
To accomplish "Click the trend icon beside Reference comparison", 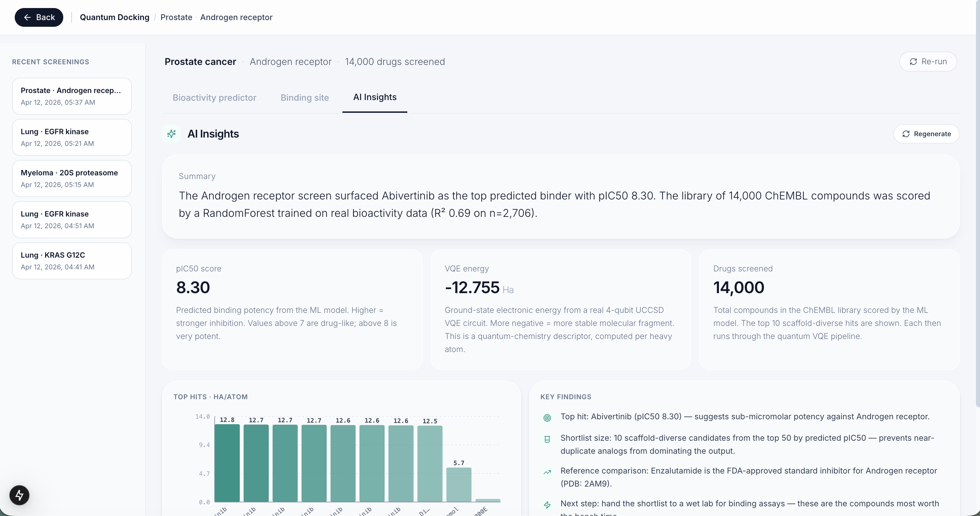I will click(547, 472).
